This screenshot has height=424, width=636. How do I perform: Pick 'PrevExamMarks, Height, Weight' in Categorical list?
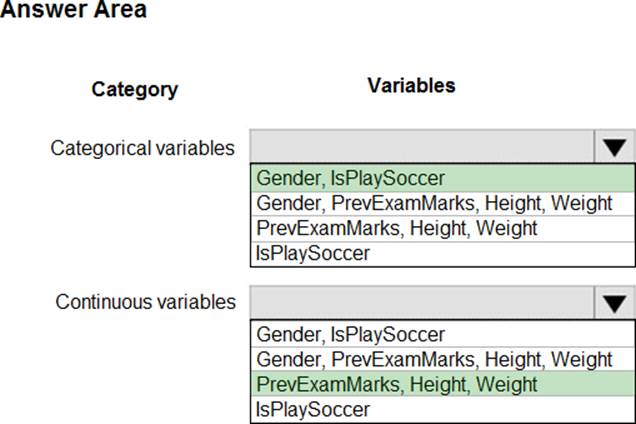pyautogui.click(x=396, y=228)
